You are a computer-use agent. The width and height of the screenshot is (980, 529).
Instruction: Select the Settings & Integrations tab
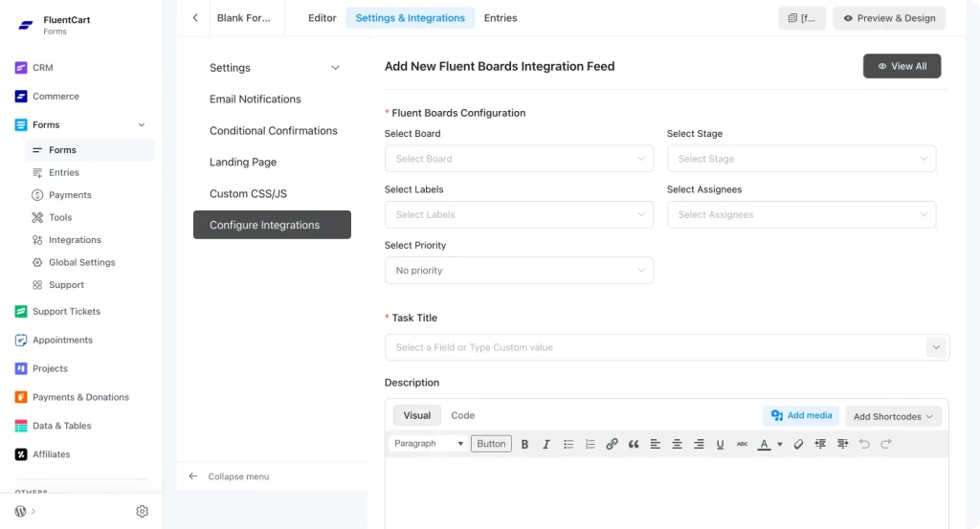[x=410, y=18]
